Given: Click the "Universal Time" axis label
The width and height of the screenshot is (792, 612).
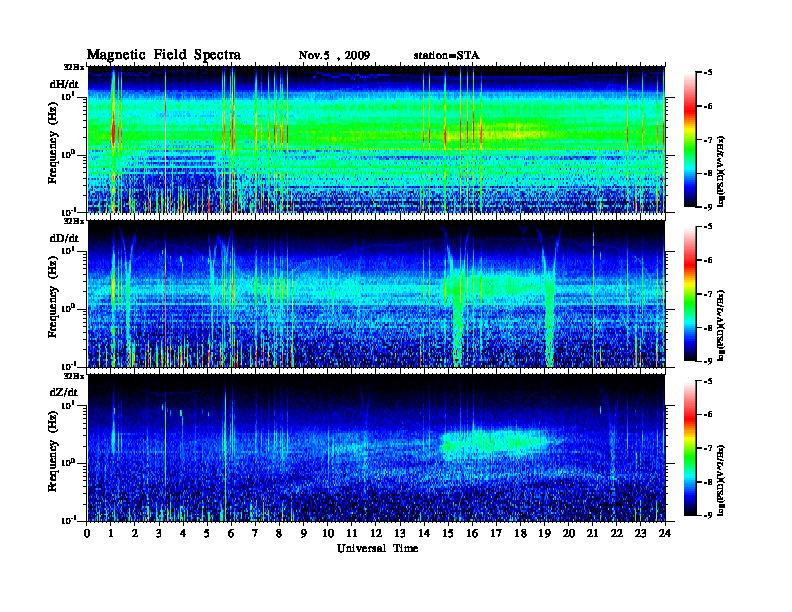Looking at the screenshot, I should [378, 548].
